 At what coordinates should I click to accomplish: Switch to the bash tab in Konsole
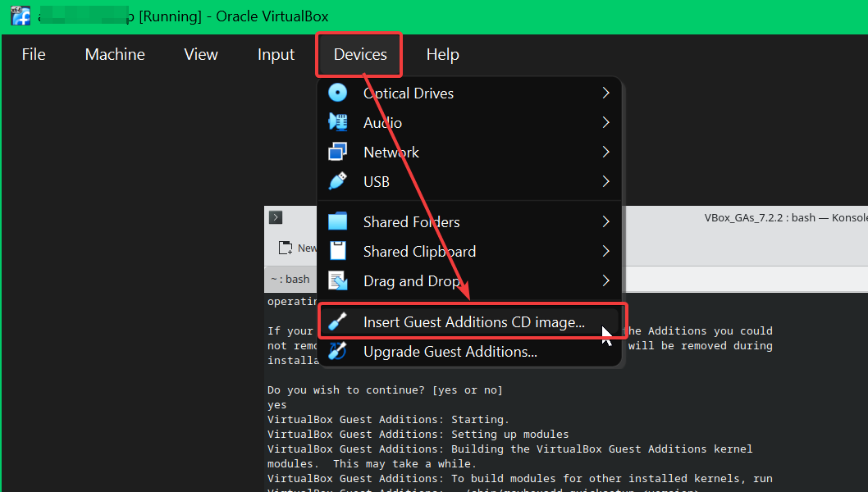[x=290, y=279]
